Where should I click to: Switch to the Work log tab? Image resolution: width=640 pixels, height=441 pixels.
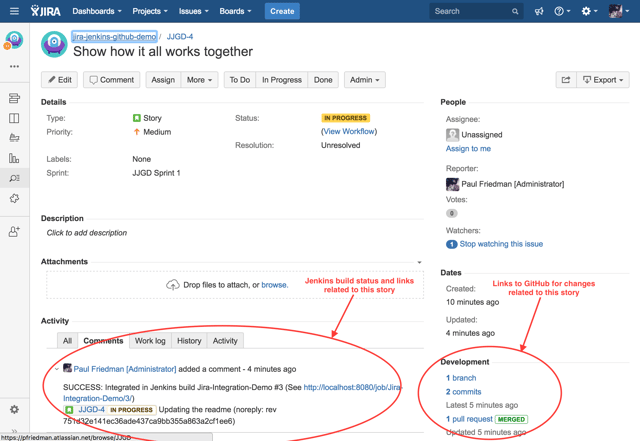coord(150,341)
